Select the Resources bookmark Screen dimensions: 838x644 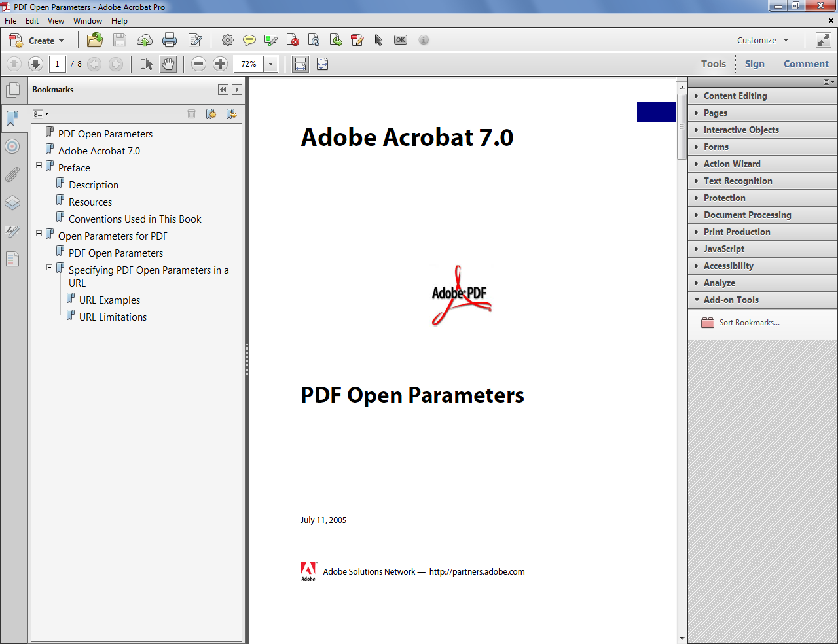(x=90, y=202)
